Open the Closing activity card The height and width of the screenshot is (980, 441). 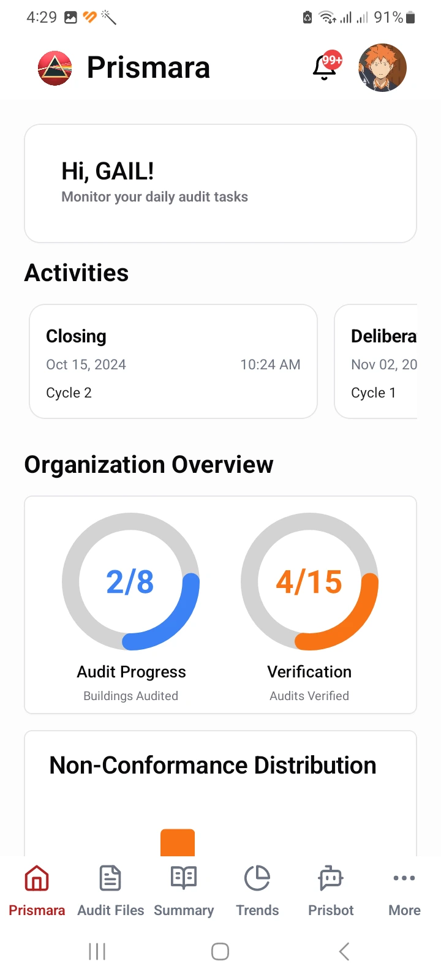(x=173, y=361)
